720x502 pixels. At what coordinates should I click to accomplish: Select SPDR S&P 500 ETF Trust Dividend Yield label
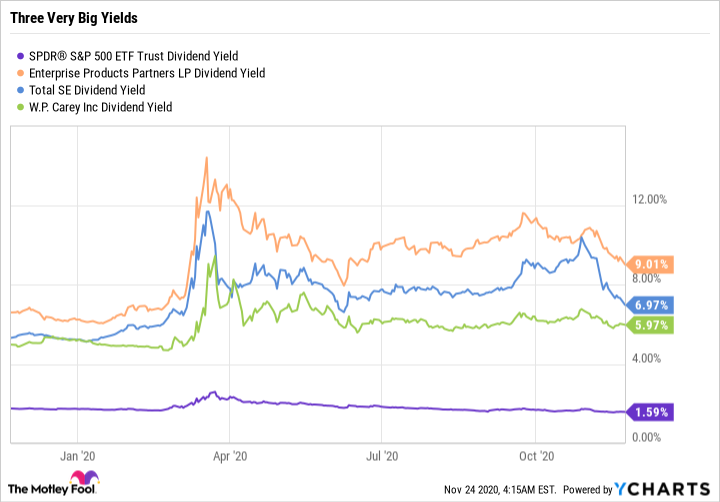pyautogui.click(x=128, y=54)
